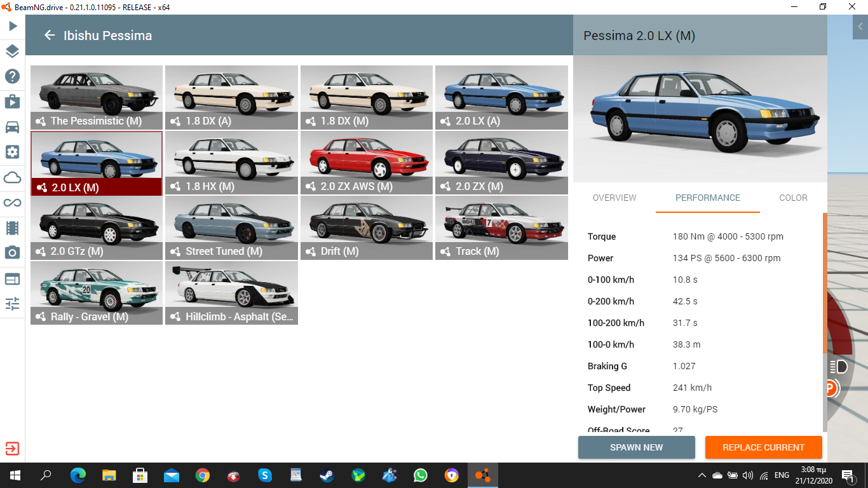Select the 2.0 ZX (M) configuration
Image resolution: width=868 pixels, height=488 pixels.
click(x=501, y=163)
